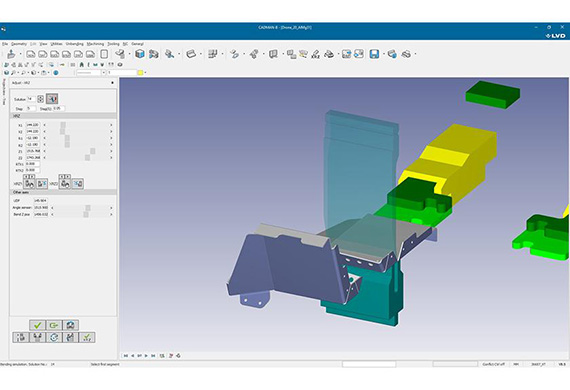Click the export arrow image icon
The height and width of the screenshot is (390, 570).
coord(346,54)
